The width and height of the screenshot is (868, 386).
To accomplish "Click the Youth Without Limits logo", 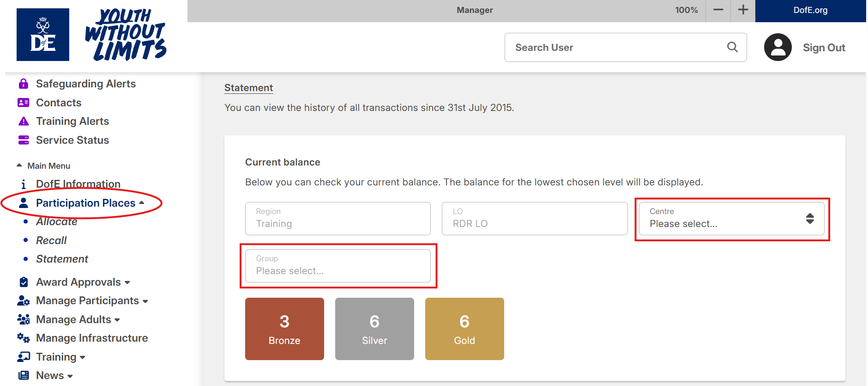I will pyautogui.click(x=126, y=35).
